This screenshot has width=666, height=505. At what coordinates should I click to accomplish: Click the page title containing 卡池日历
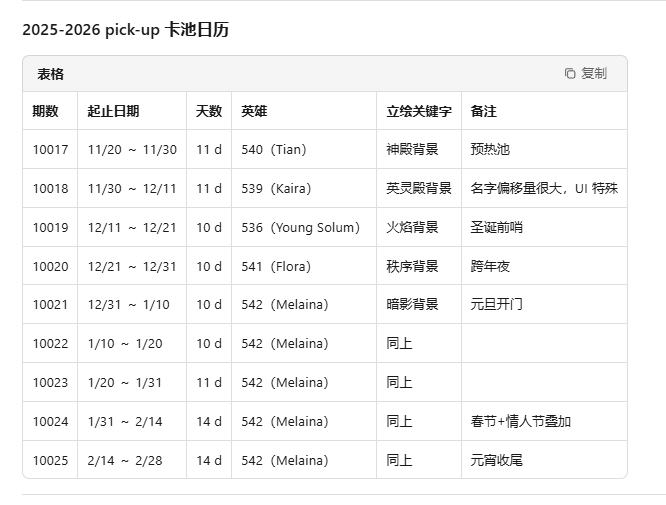pos(126,30)
